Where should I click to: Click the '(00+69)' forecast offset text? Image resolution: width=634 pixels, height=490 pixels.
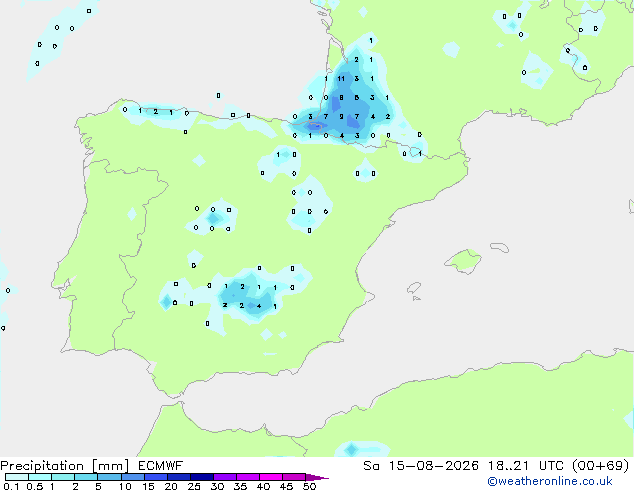tap(601, 466)
